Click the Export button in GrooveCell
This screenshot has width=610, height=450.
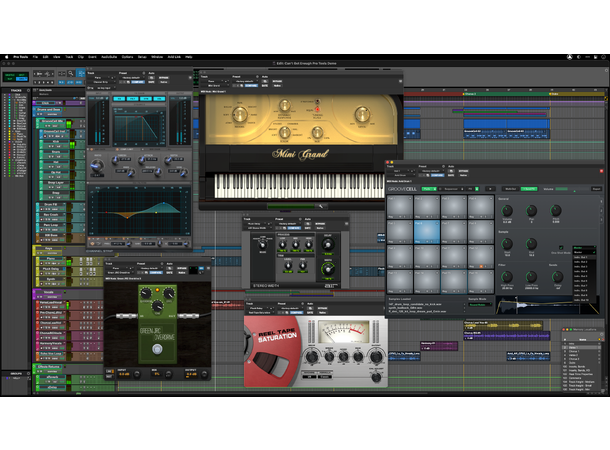[596, 189]
